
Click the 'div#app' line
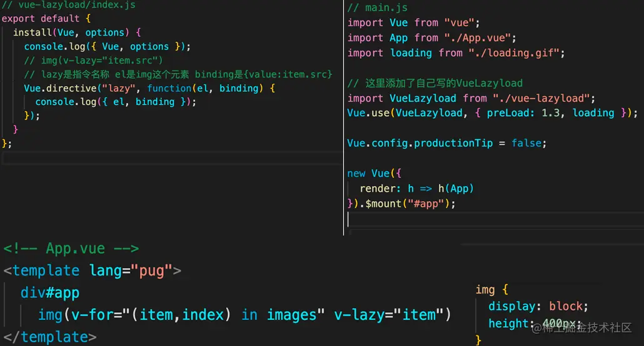(49, 293)
